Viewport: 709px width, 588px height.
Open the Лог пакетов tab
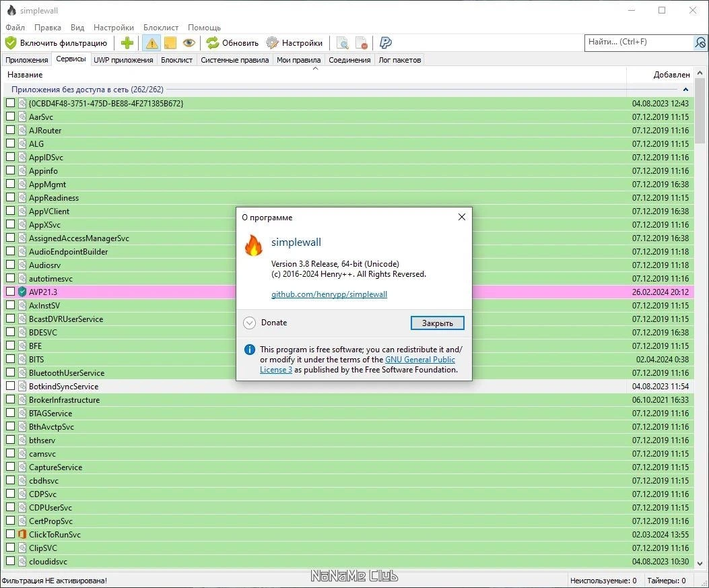click(x=400, y=60)
